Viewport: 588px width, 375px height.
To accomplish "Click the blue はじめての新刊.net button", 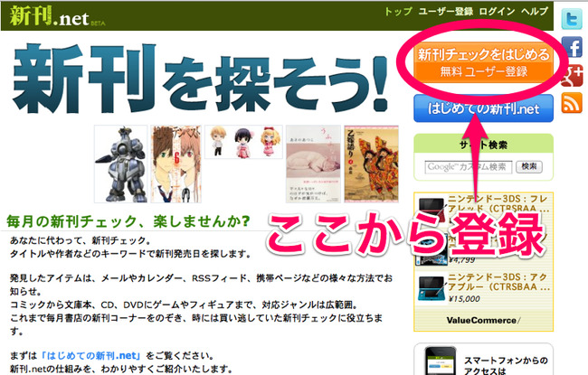I will click(483, 108).
